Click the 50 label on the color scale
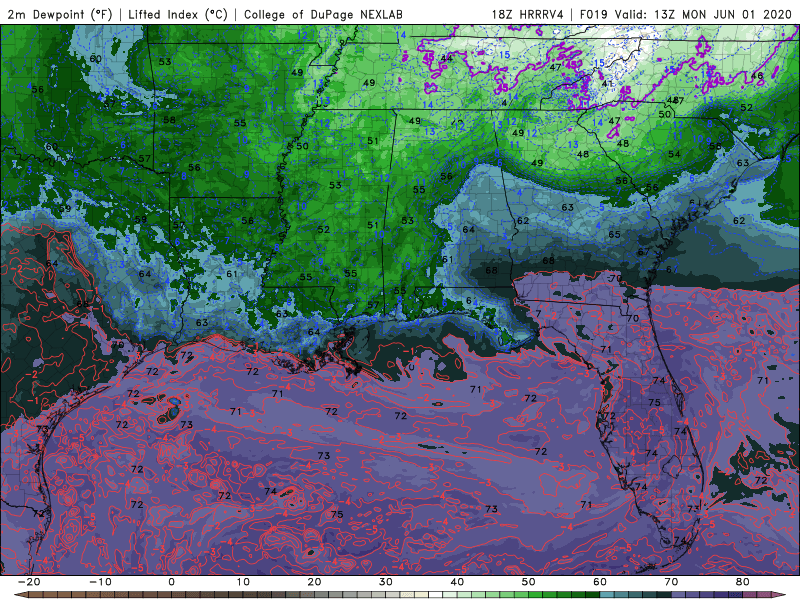Image resolution: width=800 pixels, height=600 pixels. tap(529, 582)
